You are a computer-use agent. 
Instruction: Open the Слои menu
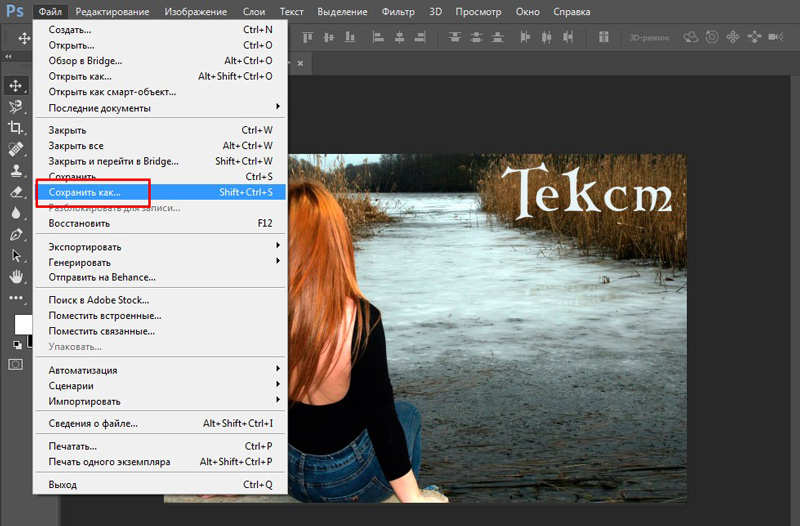point(254,11)
